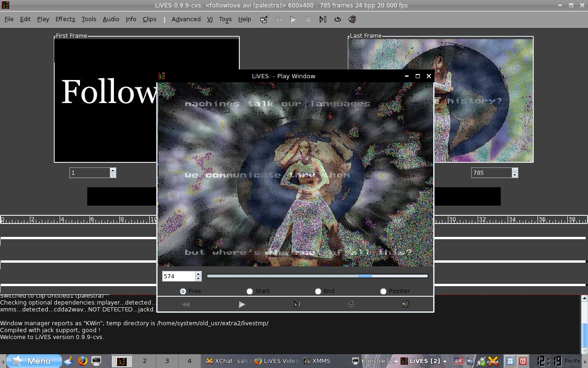This screenshot has height=368, width=588.
Task: Click the red power button in taskbar
Action: (x=523, y=361)
